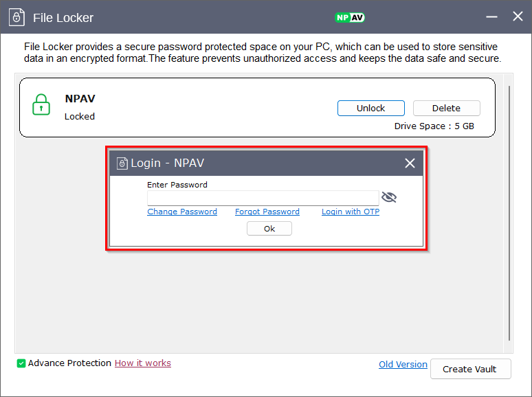The image size is (532, 397).
Task: Delete the NPAV vault
Action: 446,108
